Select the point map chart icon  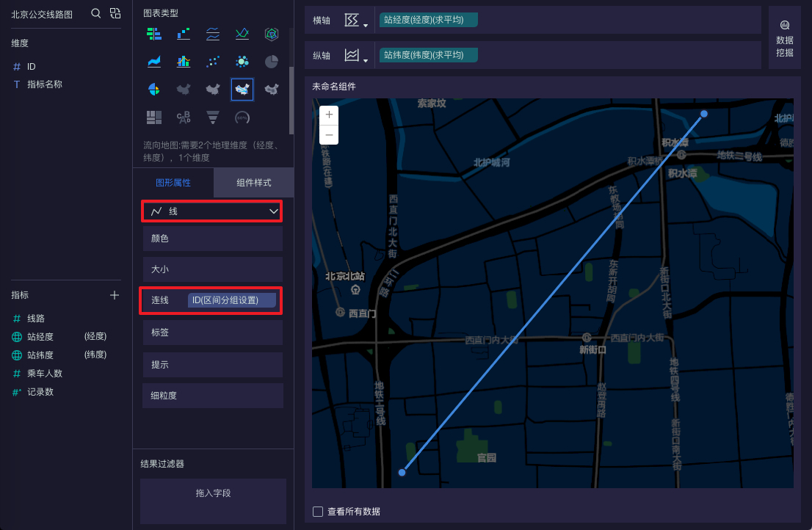coord(213,90)
